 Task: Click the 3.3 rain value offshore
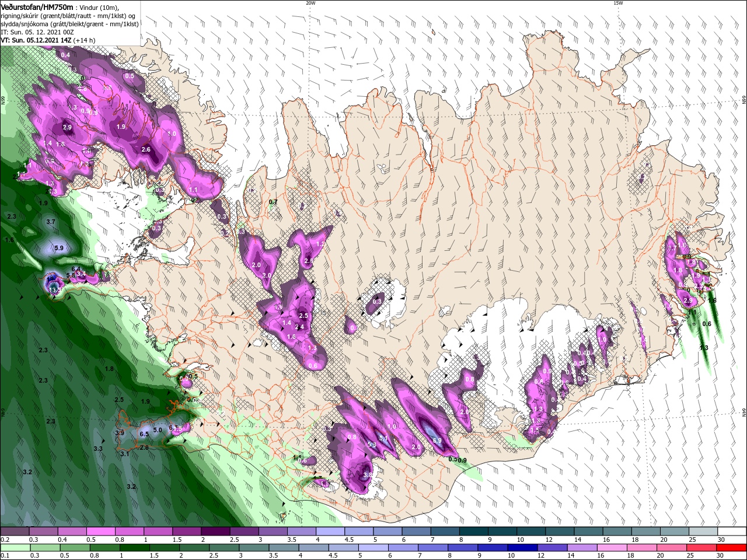pyautogui.click(x=98, y=449)
